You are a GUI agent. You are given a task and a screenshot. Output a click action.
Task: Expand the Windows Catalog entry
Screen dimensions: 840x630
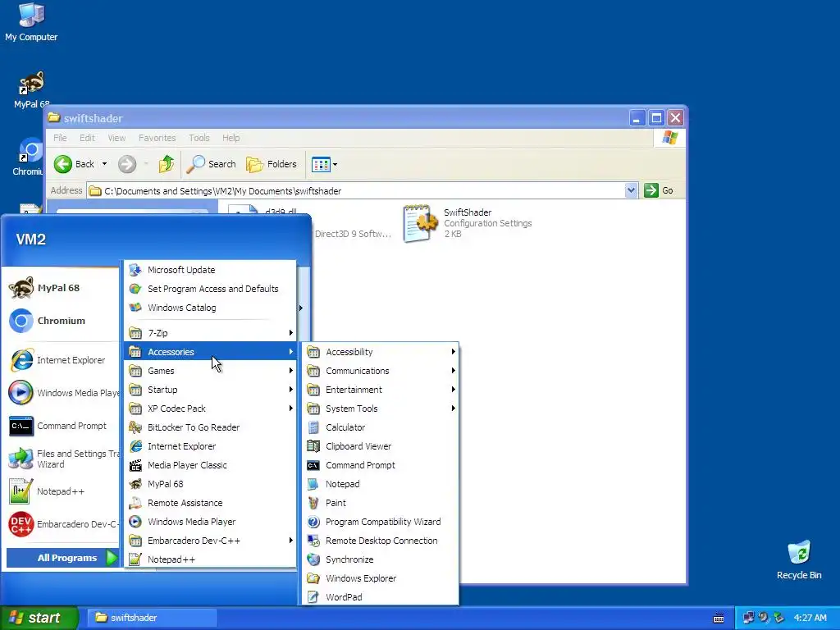point(210,308)
